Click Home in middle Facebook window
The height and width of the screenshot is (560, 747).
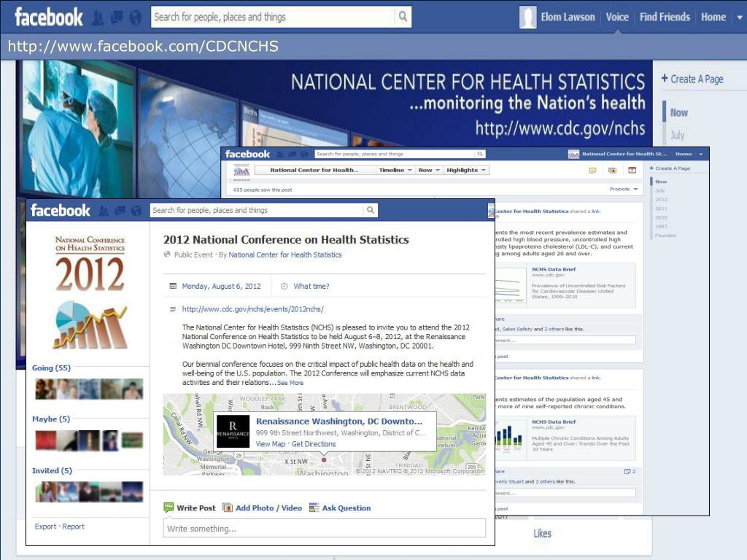tap(683, 154)
